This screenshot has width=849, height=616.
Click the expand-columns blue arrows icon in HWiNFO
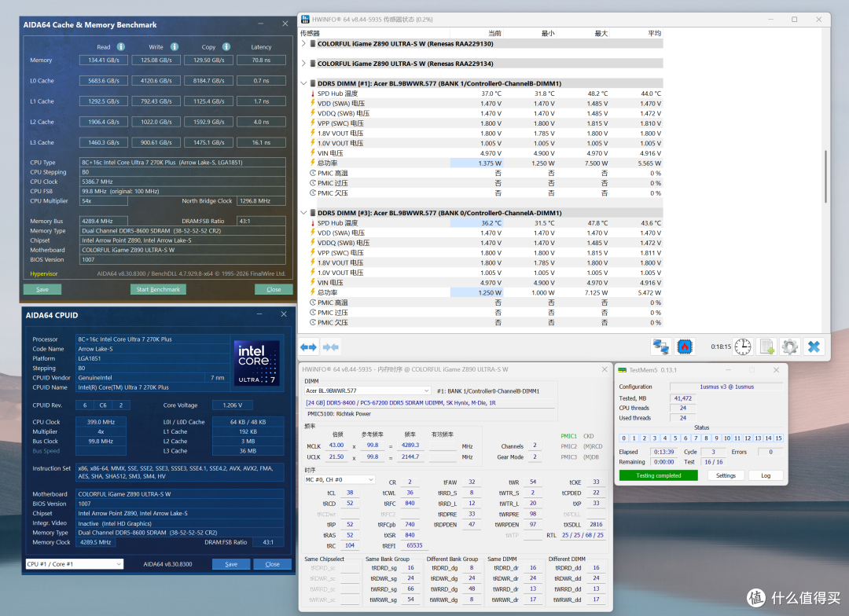[x=309, y=347]
